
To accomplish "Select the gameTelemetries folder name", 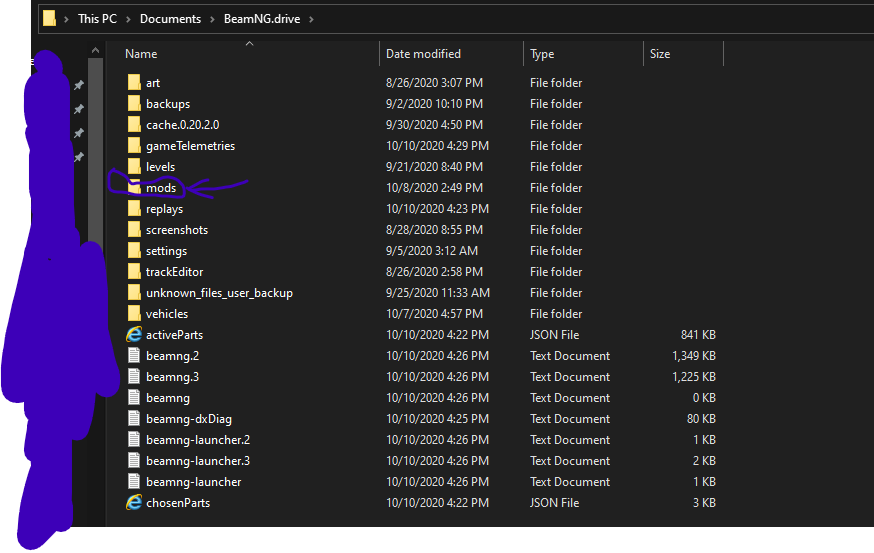I will [190, 146].
